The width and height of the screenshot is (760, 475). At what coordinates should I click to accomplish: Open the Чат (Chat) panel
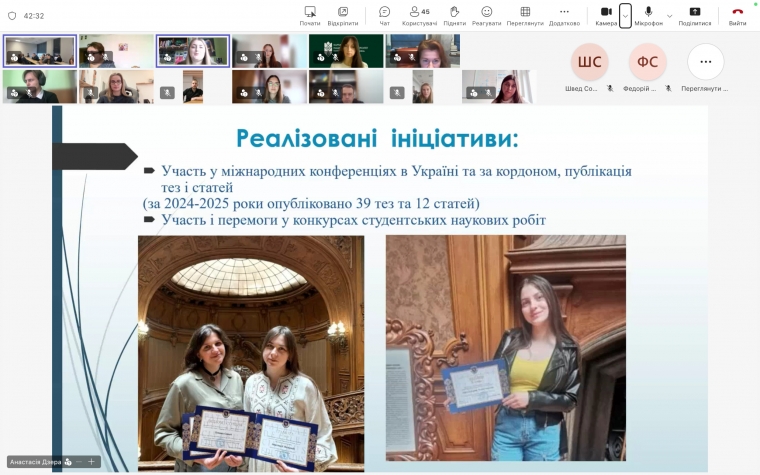point(384,15)
